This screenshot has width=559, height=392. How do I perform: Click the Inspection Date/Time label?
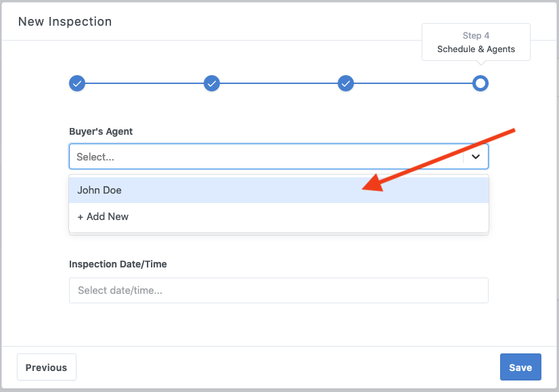tap(118, 264)
